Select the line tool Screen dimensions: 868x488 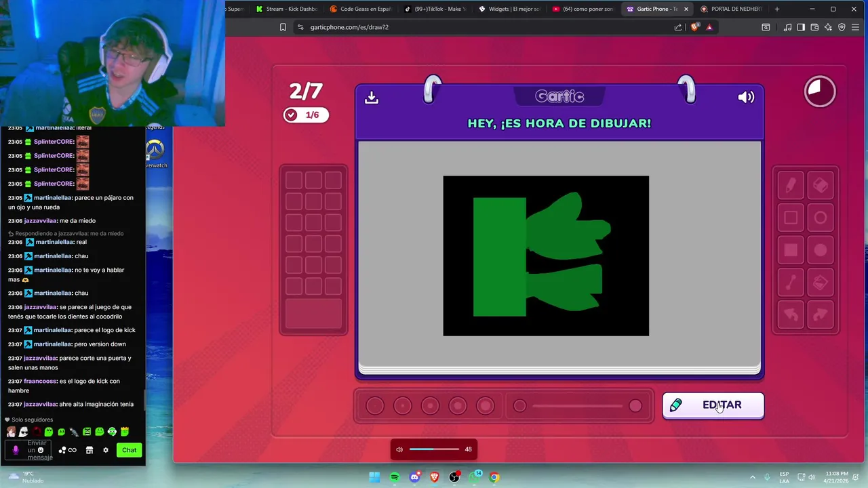click(791, 283)
